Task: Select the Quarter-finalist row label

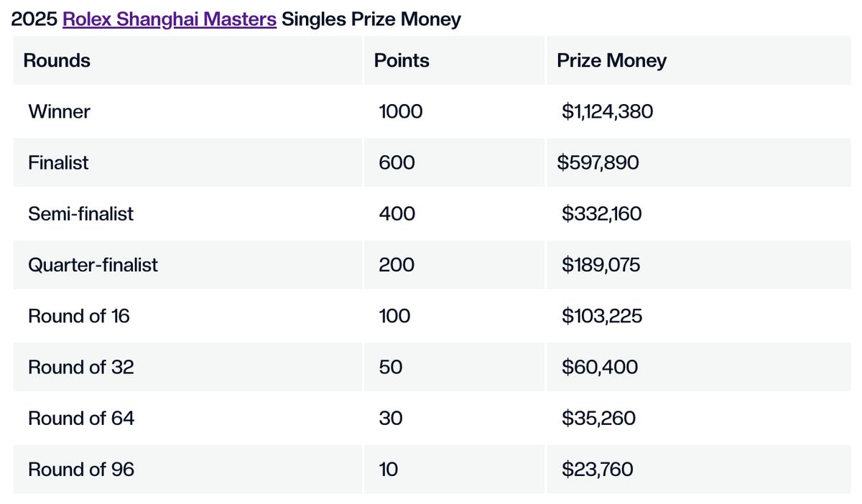Action: (x=93, y=265)
